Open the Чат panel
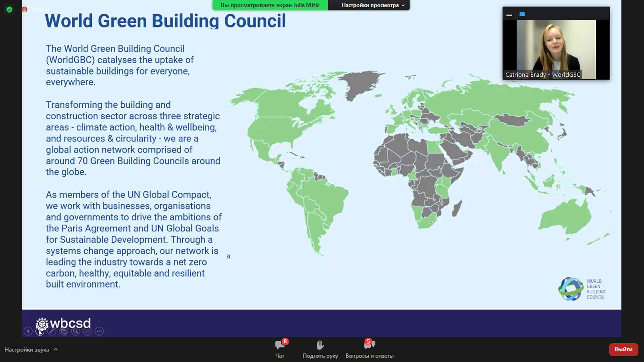The height and width of the screenshot is (362, 644). (x=280, y=349)
